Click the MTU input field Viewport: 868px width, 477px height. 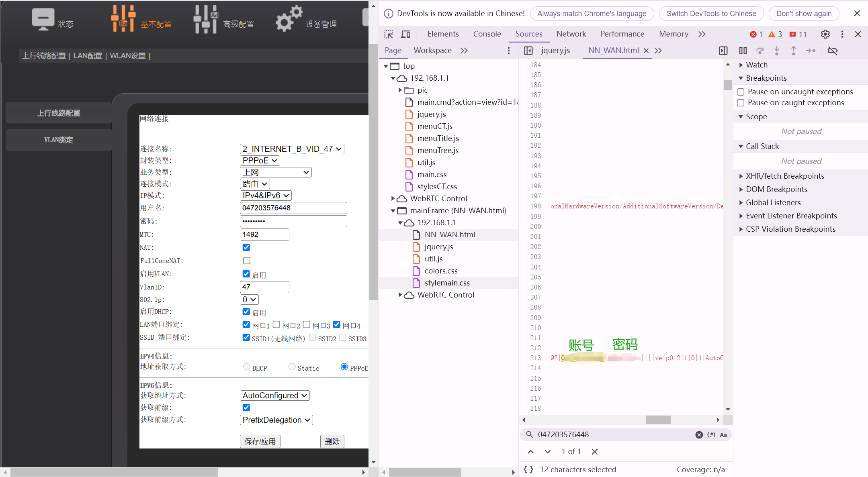(x=264, y=234)
